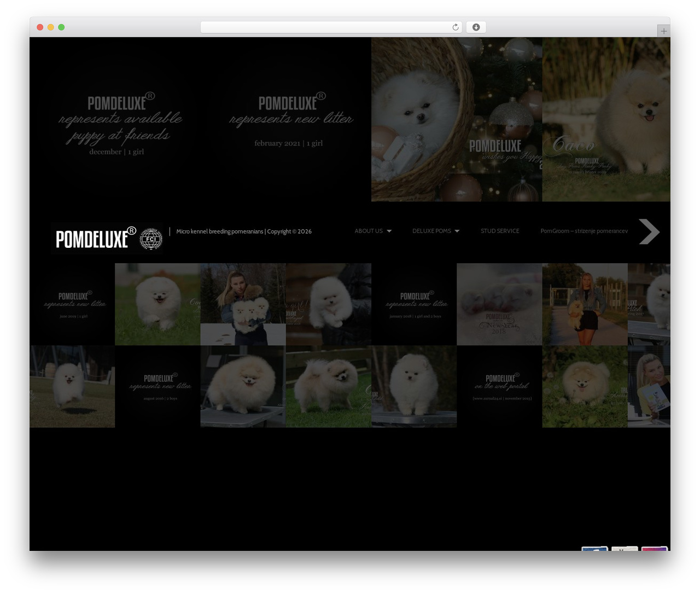Viewport: 700px width, 593px height.
Task: Open PomGroom – strizenje pomerancev link
Action: pyautogui.click(x=584, y=231)
